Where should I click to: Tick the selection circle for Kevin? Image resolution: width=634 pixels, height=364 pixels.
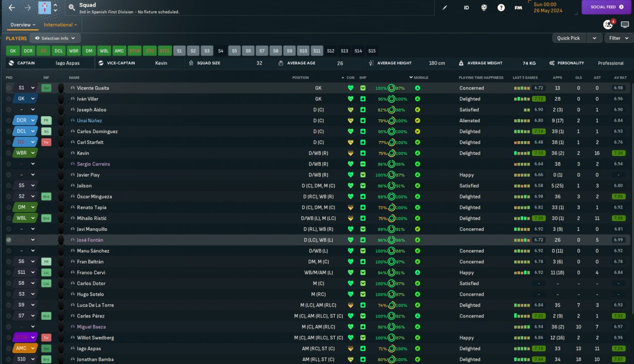[8, 154]
